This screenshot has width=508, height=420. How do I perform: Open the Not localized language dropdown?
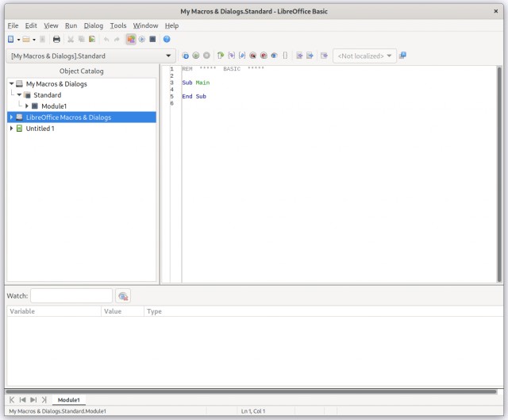pos(364,56)
